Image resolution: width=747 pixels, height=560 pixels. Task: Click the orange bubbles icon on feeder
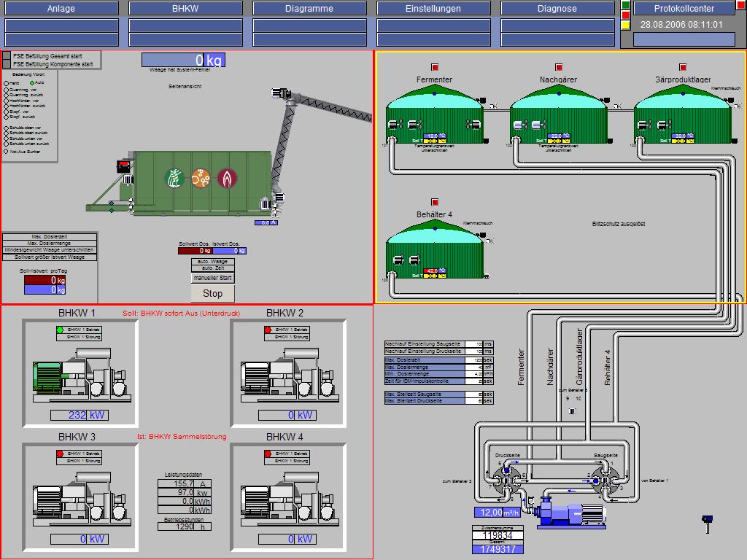coord(201,178)
